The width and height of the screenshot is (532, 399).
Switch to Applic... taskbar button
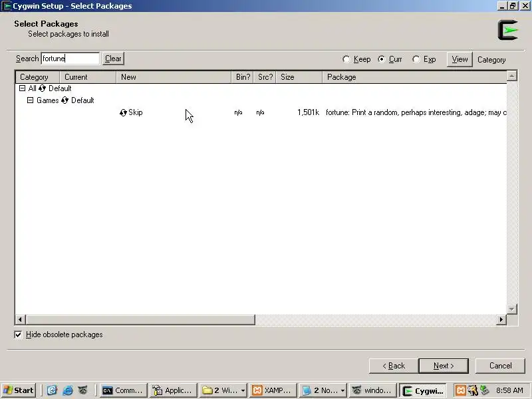click(x=173, y=390)
